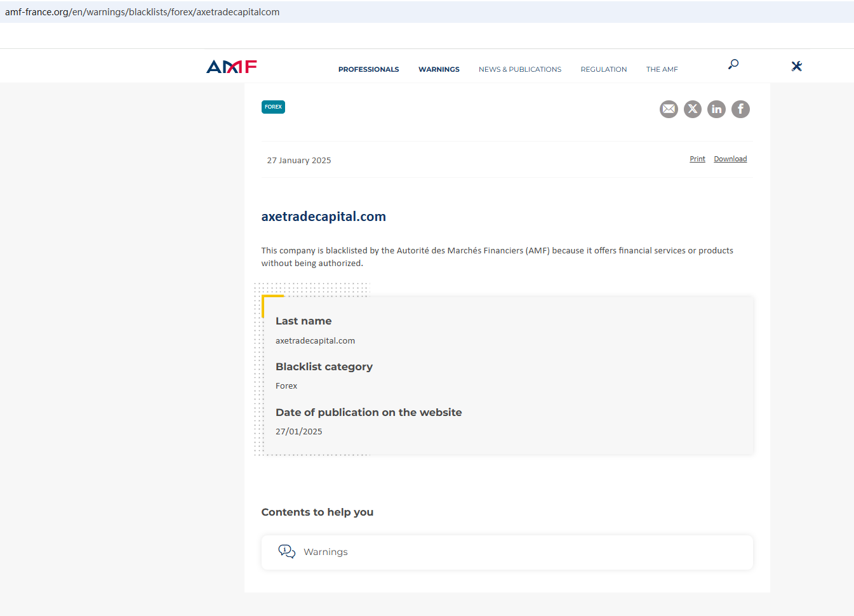
Task: Open the search magnifier icon
Action: click(x=733, y=64)
